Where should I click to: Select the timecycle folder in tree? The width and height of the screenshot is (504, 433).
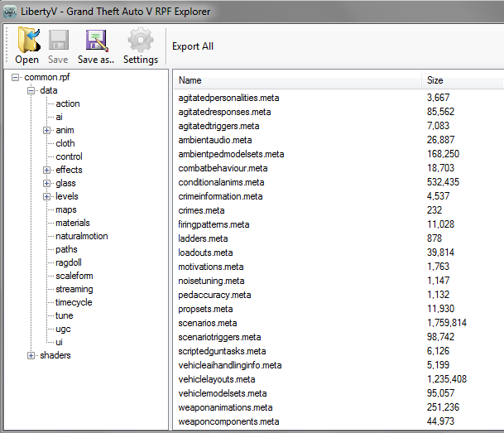coord(74,302)
